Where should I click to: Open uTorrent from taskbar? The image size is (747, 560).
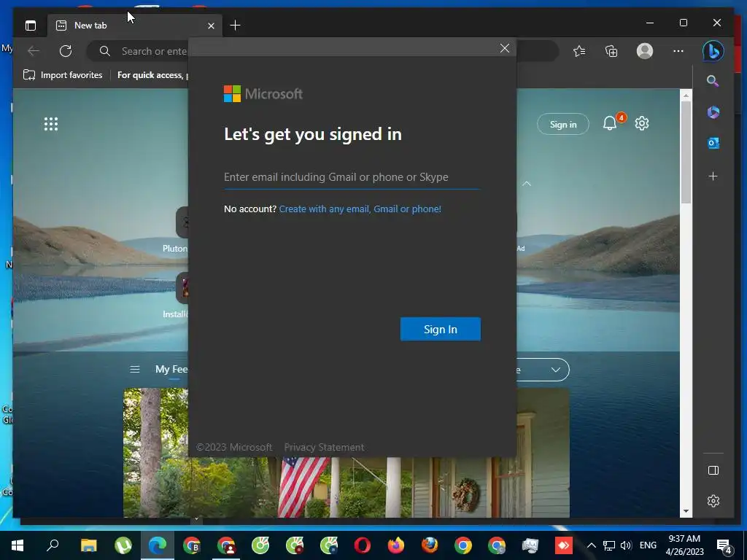pyautogui.click(x=123, y=545)
